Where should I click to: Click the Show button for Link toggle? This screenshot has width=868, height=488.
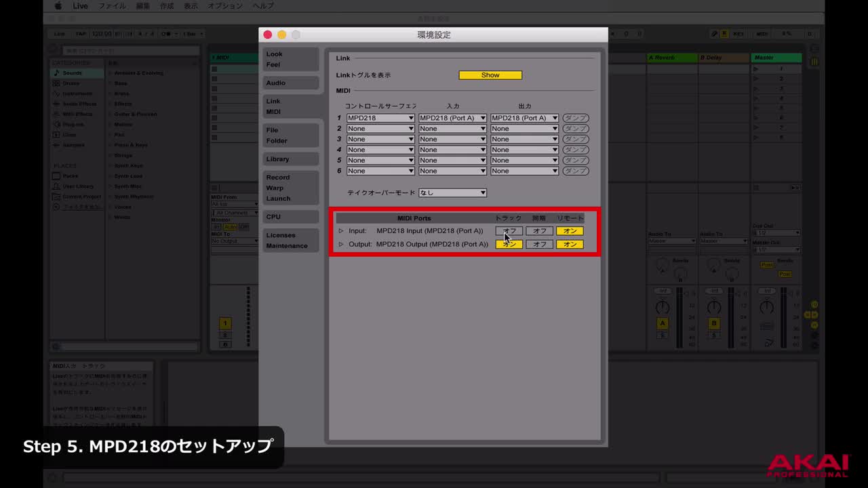pyautogui.click(x=490, y=75)
